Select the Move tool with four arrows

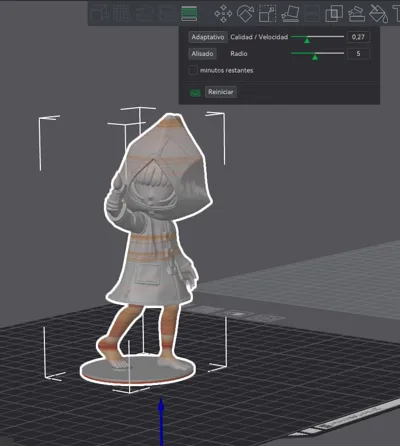(x=223, y=13)
